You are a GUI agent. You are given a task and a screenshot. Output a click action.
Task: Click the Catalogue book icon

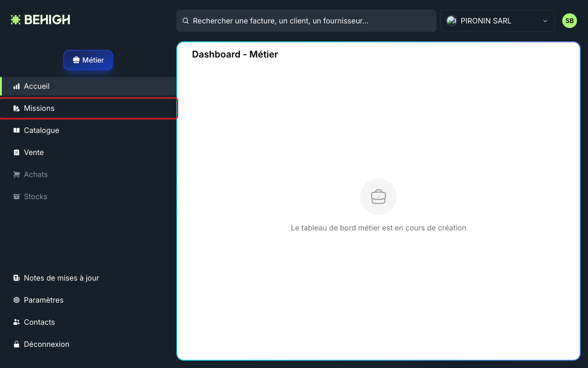(x=17, y=130)
